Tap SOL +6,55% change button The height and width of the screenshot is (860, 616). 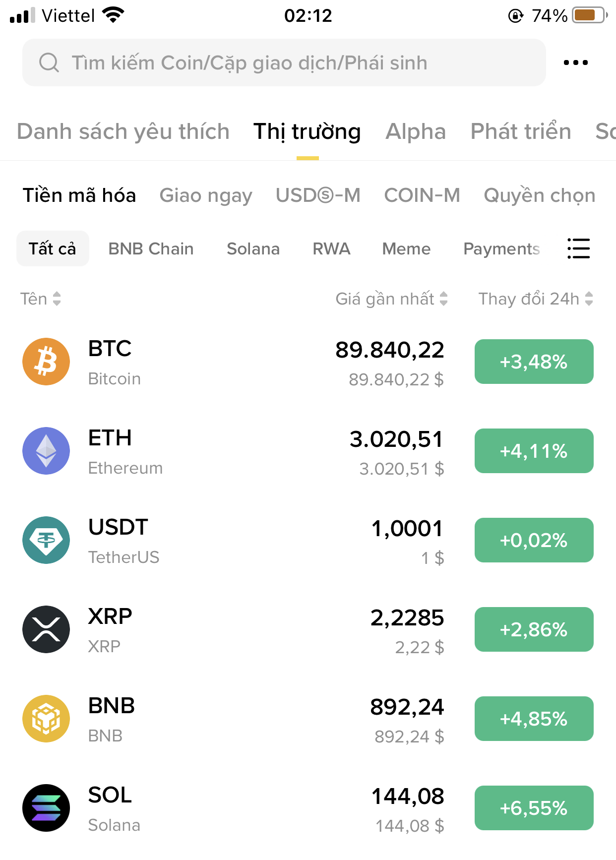534,808
